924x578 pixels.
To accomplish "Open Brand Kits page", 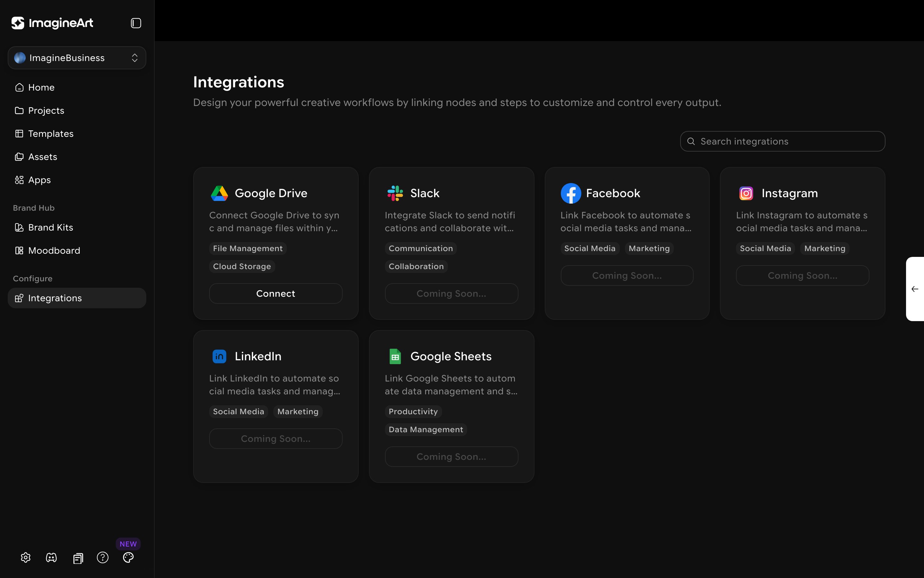I will pos(77,227).
